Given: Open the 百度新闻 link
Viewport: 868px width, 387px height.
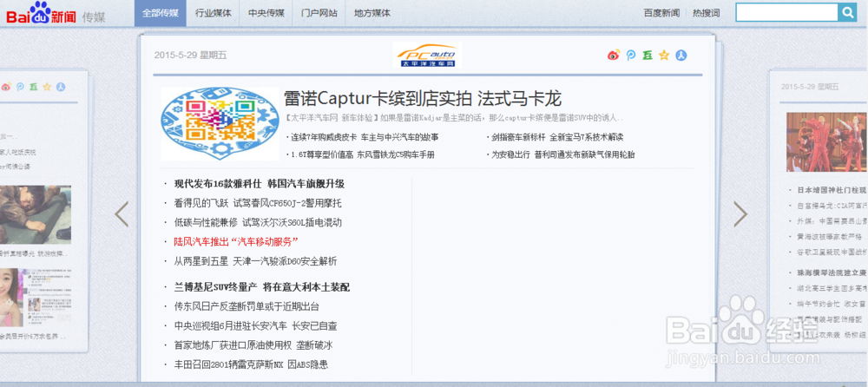Looking at the screenshot, I should coord(661,13).
